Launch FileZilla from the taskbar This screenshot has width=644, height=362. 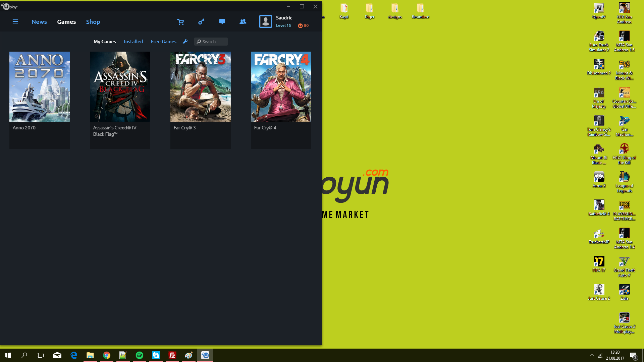click(172, 355)
